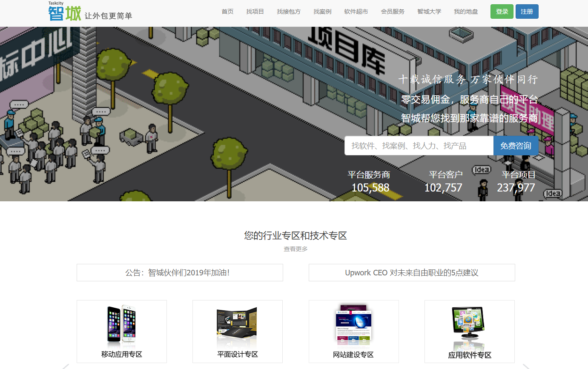The image size is (588, 369).
Task: Open the 会员服务 menu item
Action: pyautogui.click(x=393, y=11)
